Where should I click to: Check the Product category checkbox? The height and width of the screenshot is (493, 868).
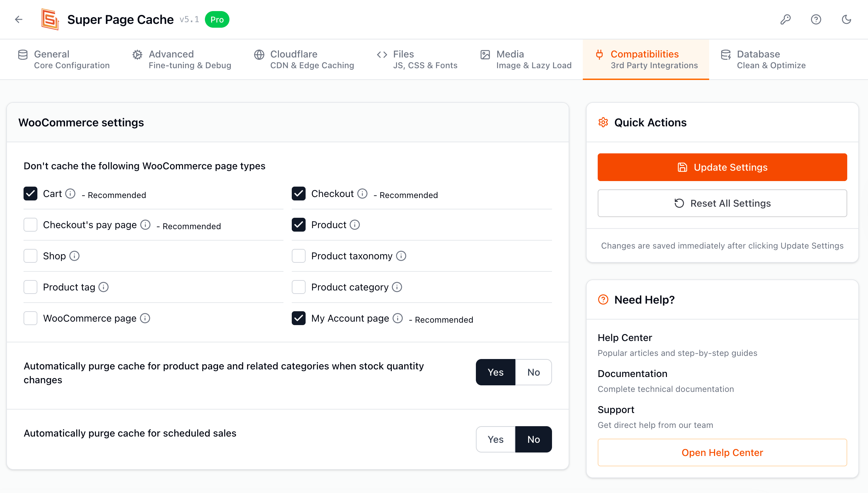click(298, 287)
